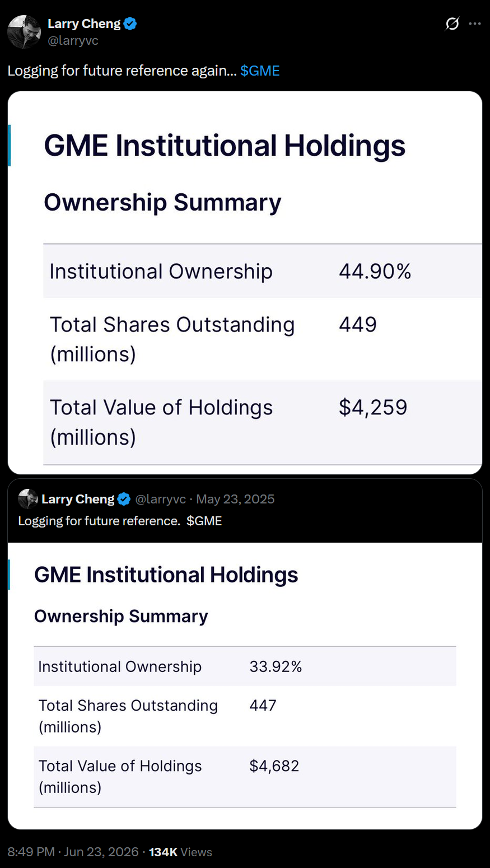This screenshot has width=490, height=868.
Task: Click the Grok explain icon
Action: coord(452,24)
